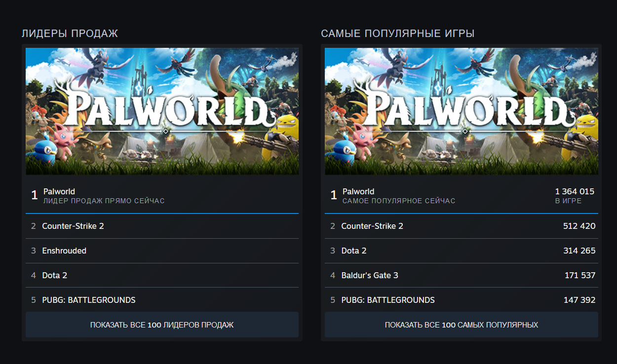This screenshot has width=617, height=364.
Task: Open Counter-Strike 2 in top sellers list
Action: tap(162, 226)
